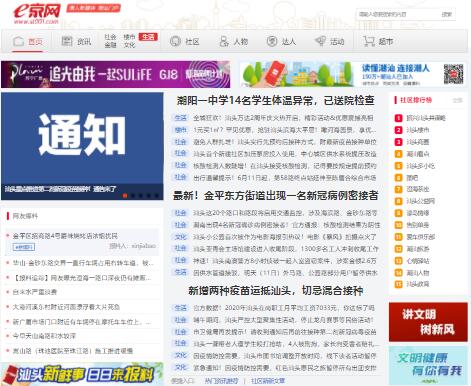Click the shopping cart icon beside 超市
471x386 pixels.
click(x=369, y=41)
